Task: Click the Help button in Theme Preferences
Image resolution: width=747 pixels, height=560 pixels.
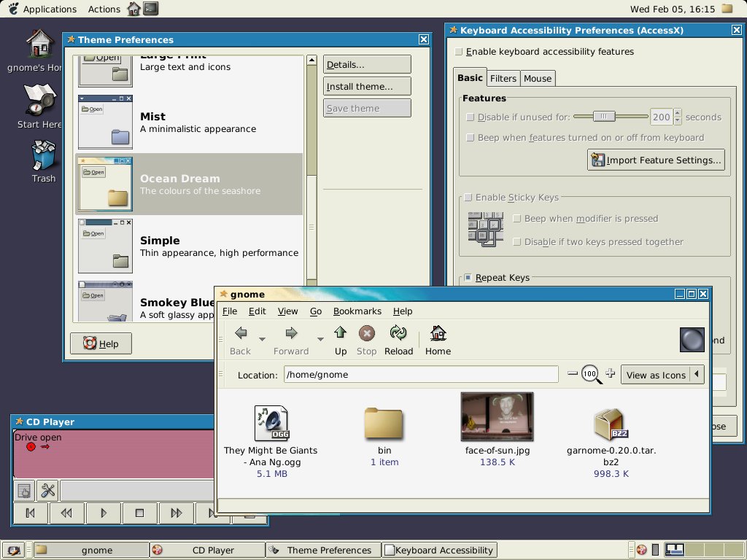Action: click(101, 343)
